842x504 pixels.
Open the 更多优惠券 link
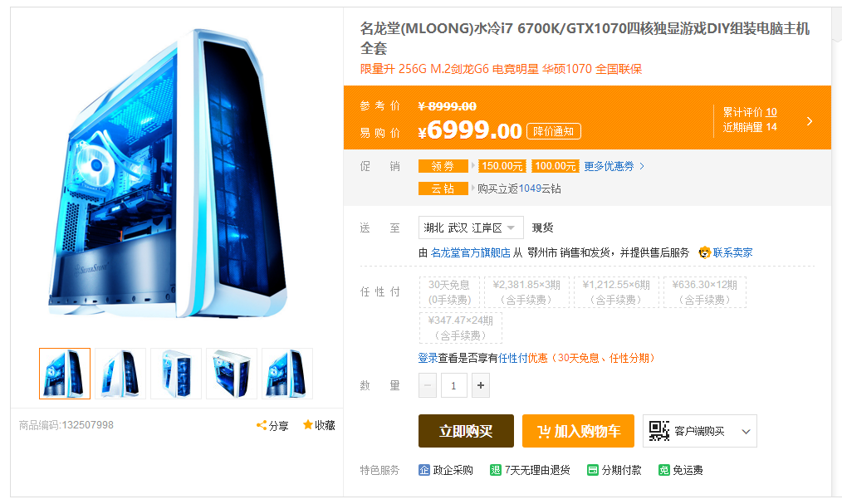click(x=614, y=166)
